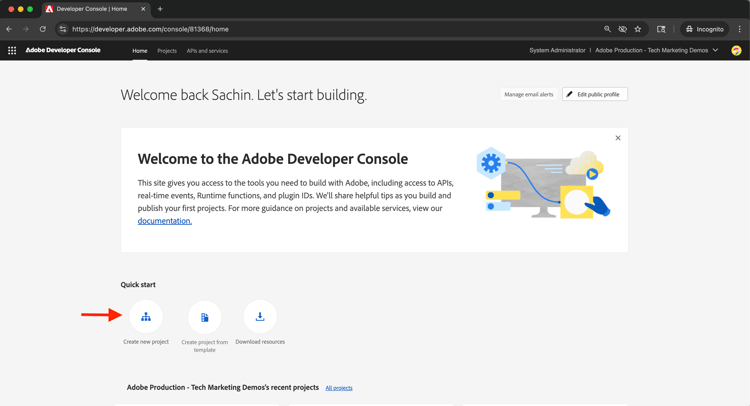Image resolution: width=750 pixels, height=406 pixels.
Task: Click the zoom magnifier icon in address bar
Action: [x=607, y=29]
